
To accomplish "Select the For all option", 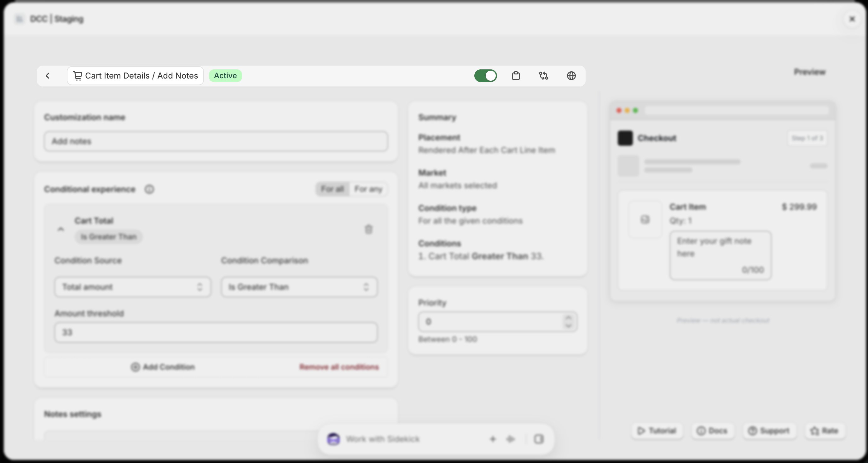I will coord(333,189).
